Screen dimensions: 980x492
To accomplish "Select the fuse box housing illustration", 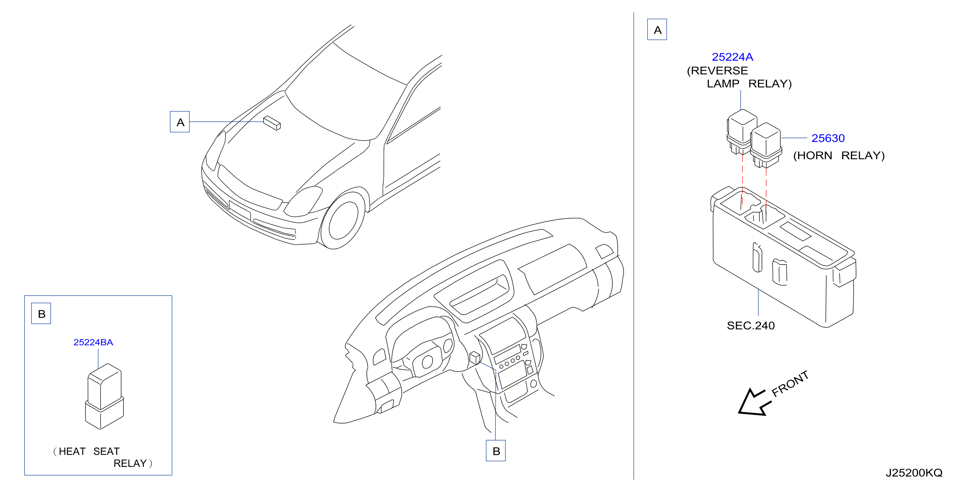I will point(783,256).
